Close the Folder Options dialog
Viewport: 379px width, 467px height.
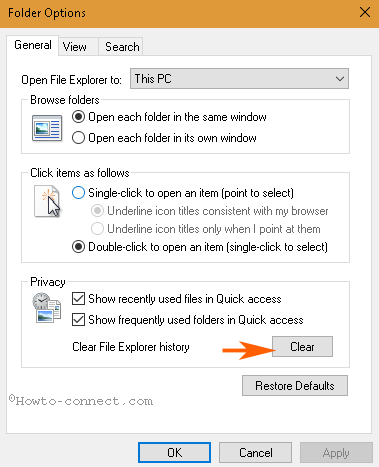[x=365, y=13]
